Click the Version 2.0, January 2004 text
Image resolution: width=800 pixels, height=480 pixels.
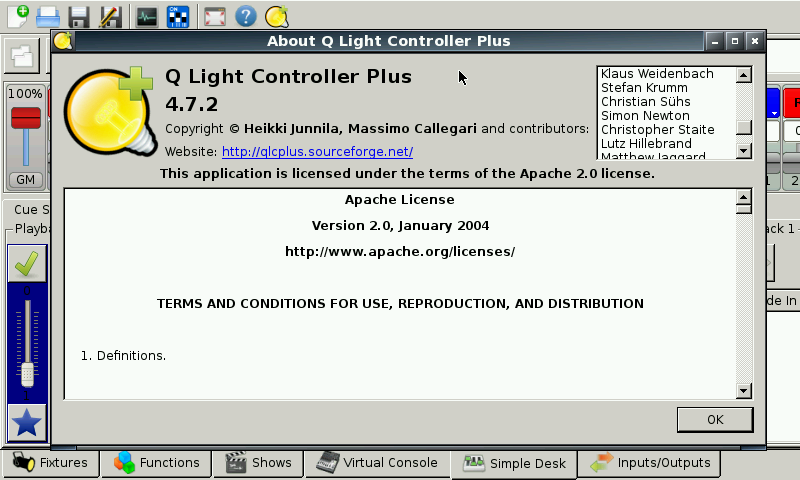401,225
